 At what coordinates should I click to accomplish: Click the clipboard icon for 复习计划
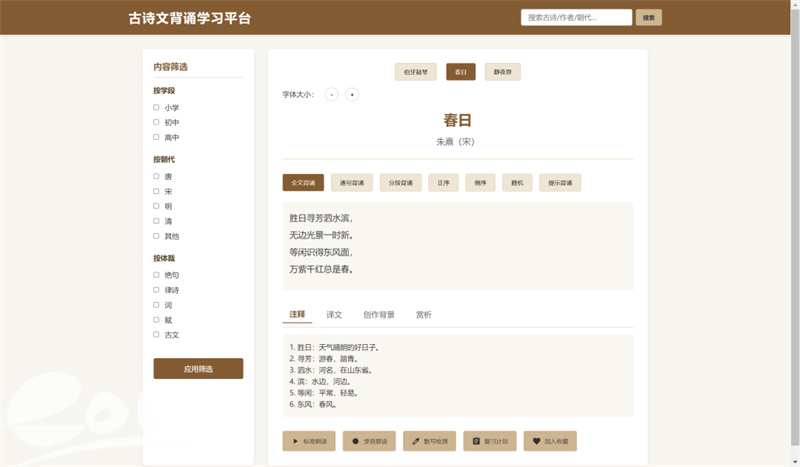pyautogui.click(x=476, y=441)
